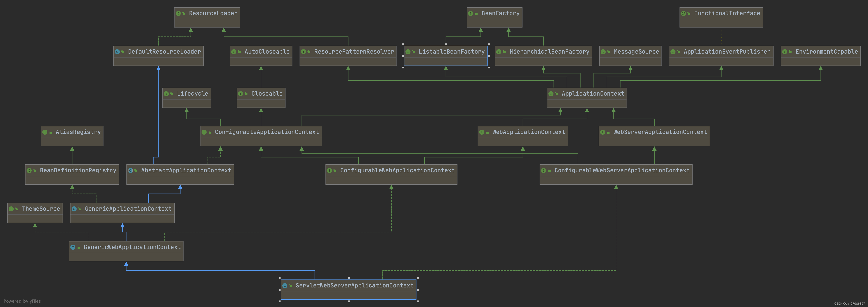The width and height of the screenshot is (868, 307).
Task: Click the ThemeSource interface icon
Action: [11, 209]
